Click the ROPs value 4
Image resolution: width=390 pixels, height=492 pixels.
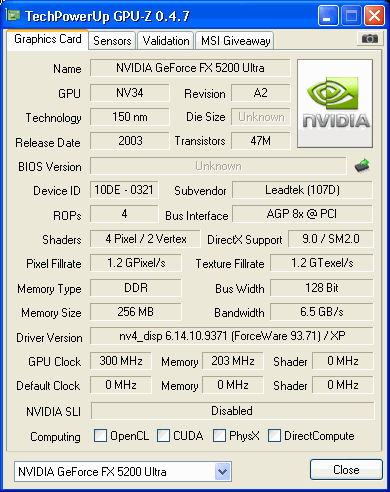point(124,214)
